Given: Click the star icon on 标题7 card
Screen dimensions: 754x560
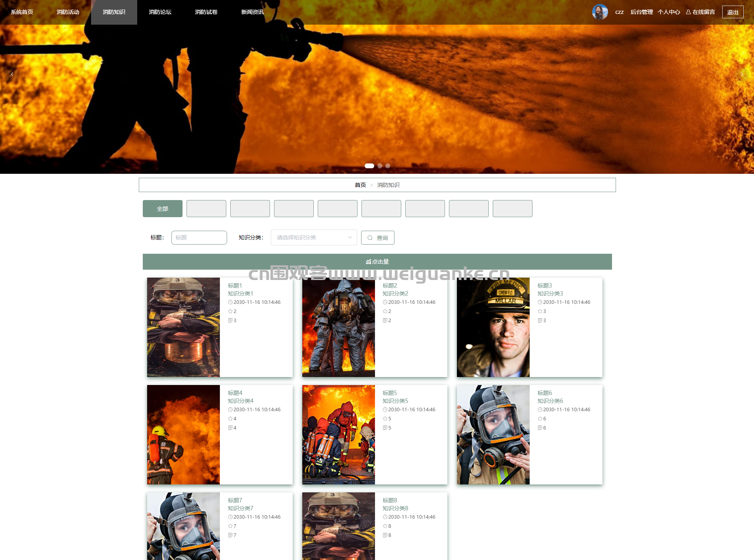Looking at the screenshot, I should [x=230, y=526].
